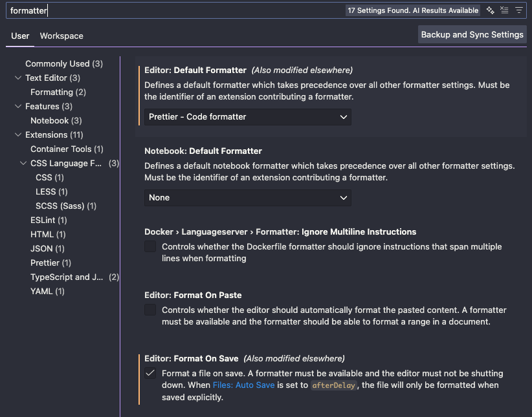The width and height of the screenshot is (532, 417).
Task: Collapse the Extensions tree chevron
Action: pyautogui.click(x=18, y=135)
